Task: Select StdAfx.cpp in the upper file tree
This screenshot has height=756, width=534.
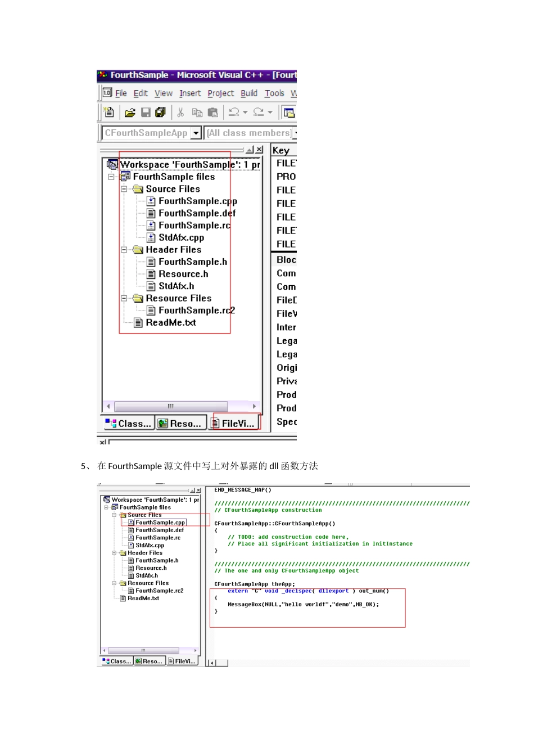Action: click(181, 237)
